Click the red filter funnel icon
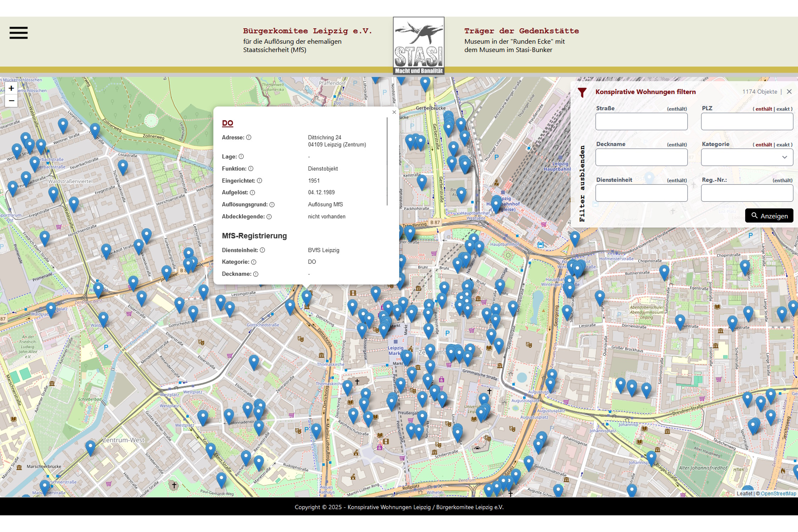The image size is (798, 532). (x=582, y=93)
